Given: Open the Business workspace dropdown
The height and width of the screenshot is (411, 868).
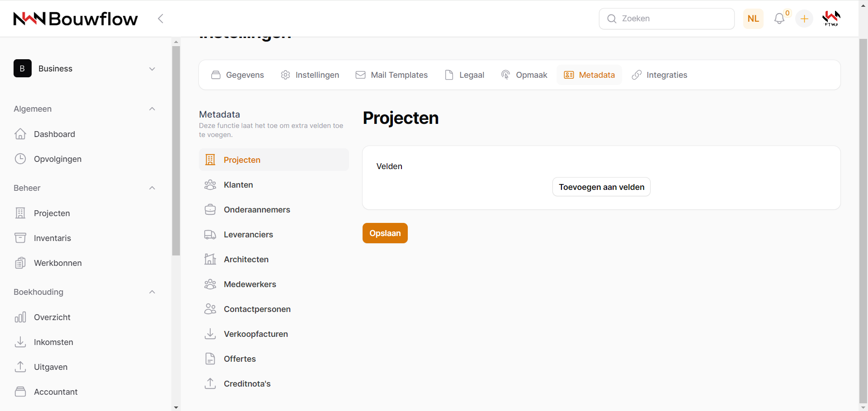Looking at the screenshot, I should [86, 69].
